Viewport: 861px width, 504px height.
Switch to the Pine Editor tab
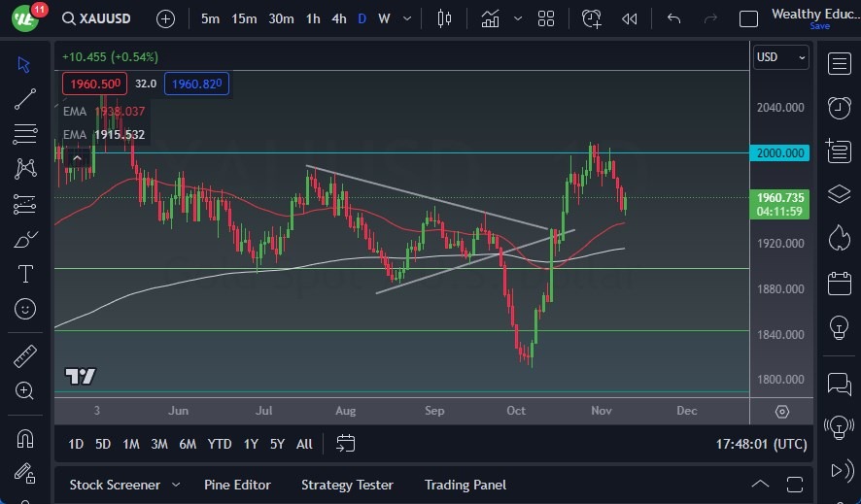point(237,485)
